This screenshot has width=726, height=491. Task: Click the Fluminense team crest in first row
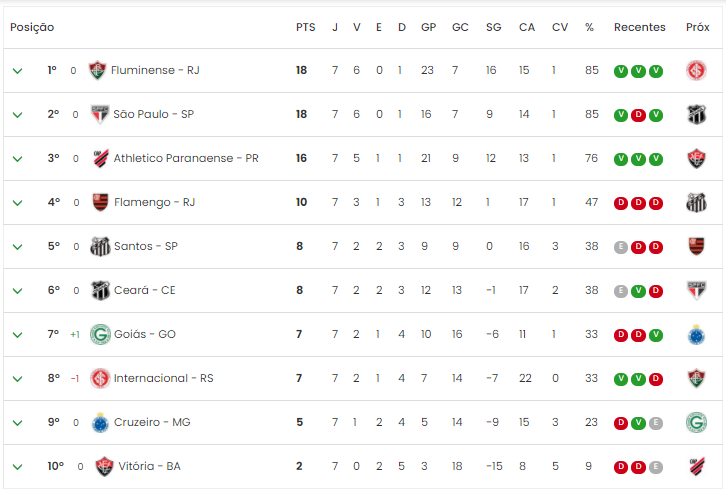97,70
